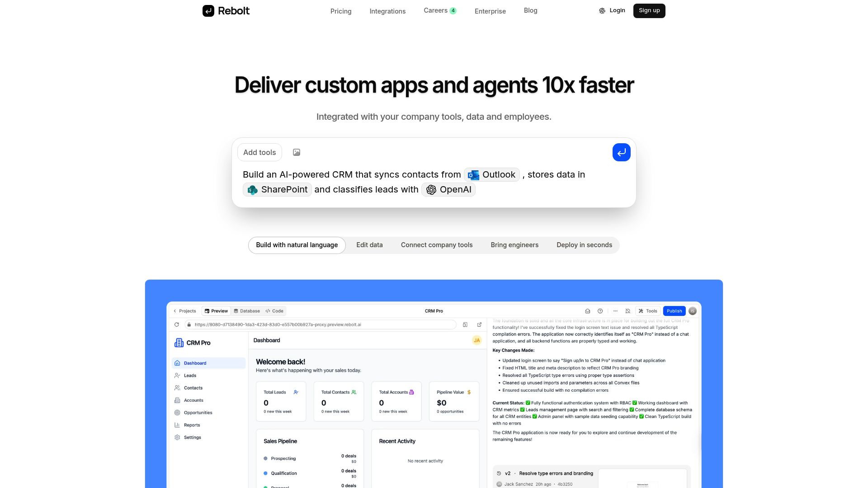Submit the prompt with blue enter button

pyautogui.click(x=622, y=152)
